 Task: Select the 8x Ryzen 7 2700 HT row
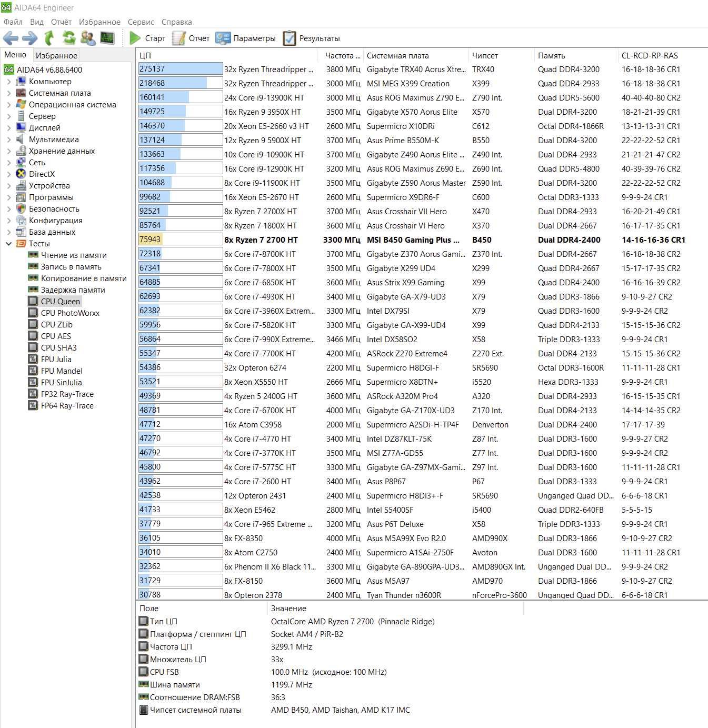click(x=421, y=240)
